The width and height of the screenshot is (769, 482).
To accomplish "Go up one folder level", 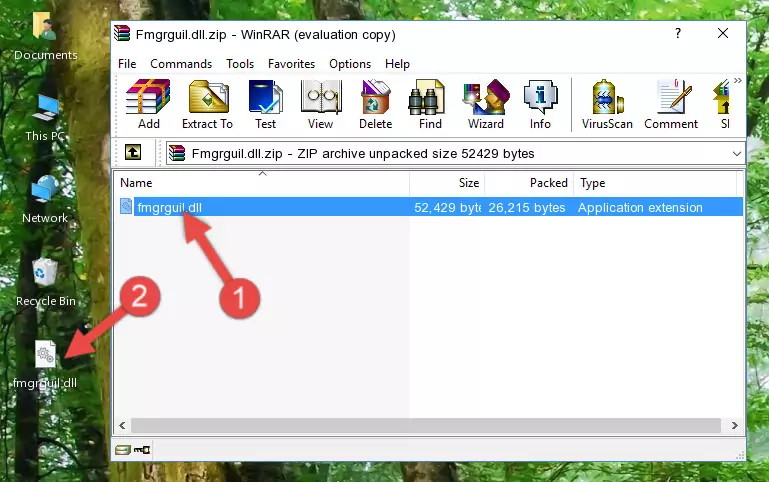I will [x=133, y=152].
